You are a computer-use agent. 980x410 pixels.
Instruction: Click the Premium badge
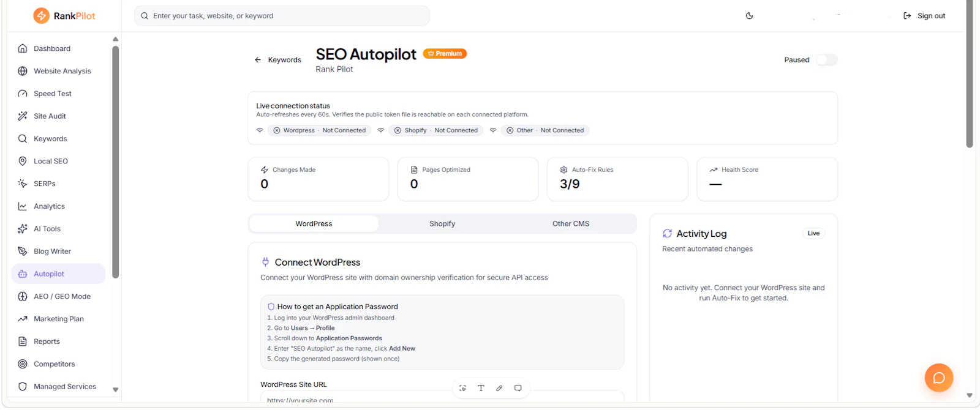[x=445, y=54]
